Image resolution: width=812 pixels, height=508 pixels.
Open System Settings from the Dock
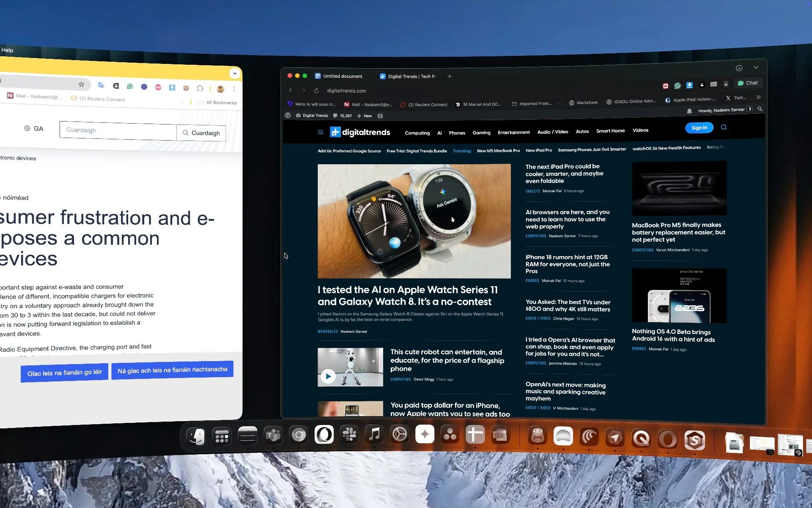pyautogui.click(x=400, y=434)
